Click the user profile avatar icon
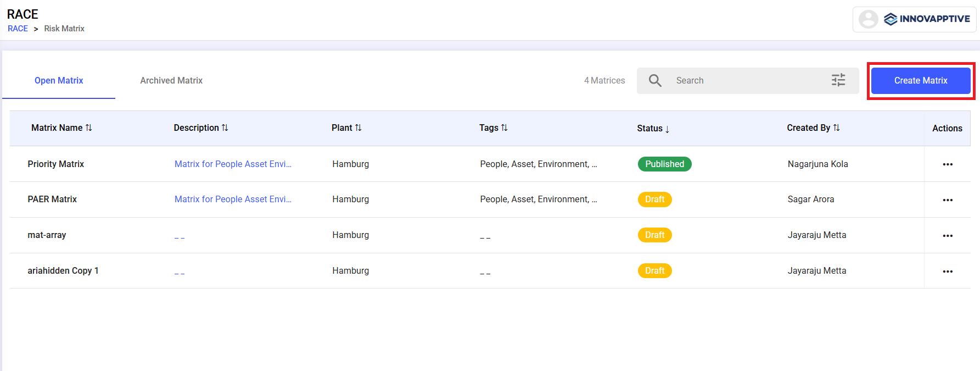980x371 pixels. click(x=868, y=19)
